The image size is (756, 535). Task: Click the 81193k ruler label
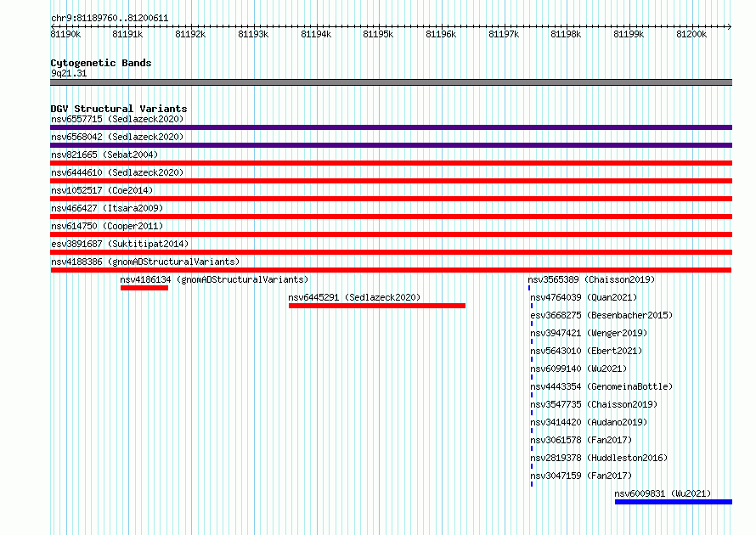tap(253, 34)
